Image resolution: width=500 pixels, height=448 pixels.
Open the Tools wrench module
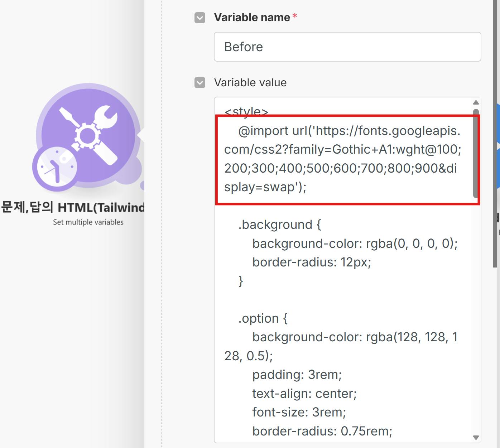pyautogui.click(x=88, y=135)
